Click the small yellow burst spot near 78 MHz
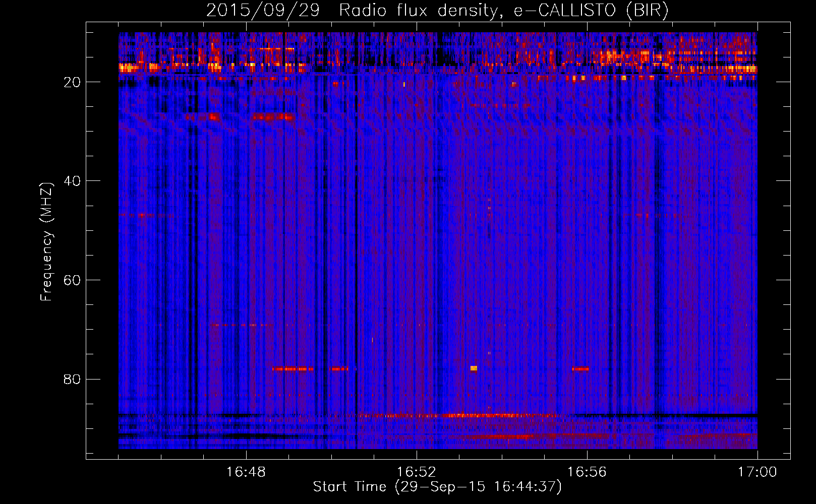 (474, 368)
